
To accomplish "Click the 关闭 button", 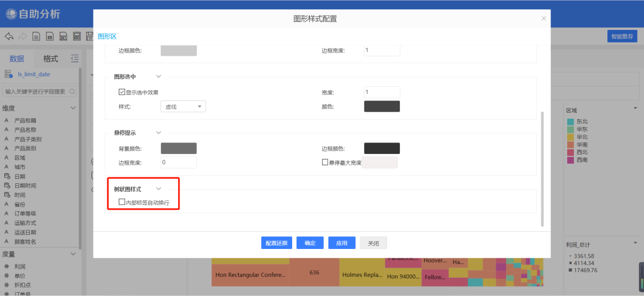I will point(373,243).
